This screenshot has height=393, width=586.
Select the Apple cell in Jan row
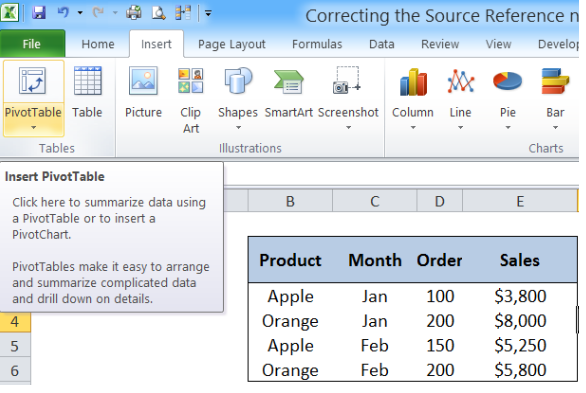[x=290, y=296]
